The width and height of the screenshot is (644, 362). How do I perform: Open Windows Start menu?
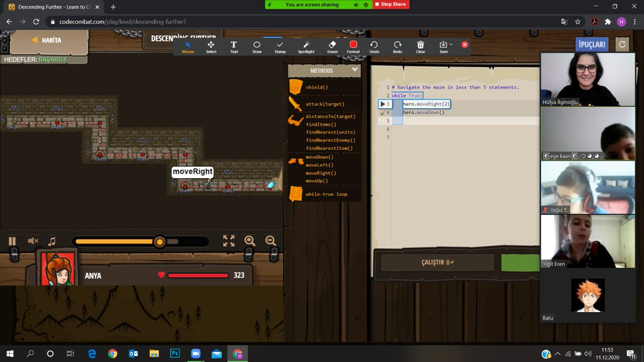point(10,353)
